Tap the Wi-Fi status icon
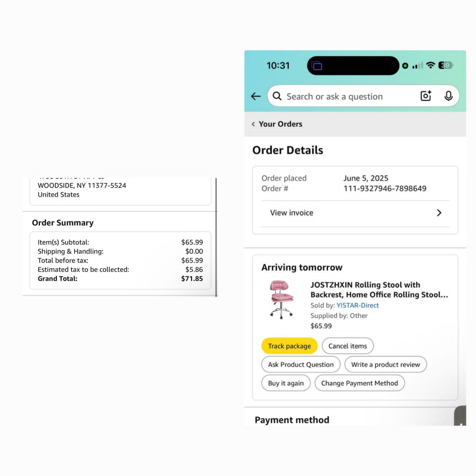 (430, 65)
